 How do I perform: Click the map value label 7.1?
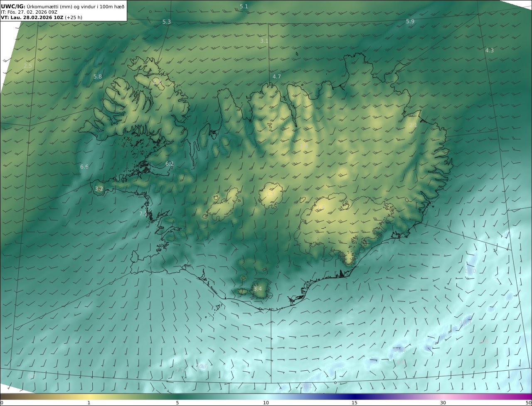[143, 213]
